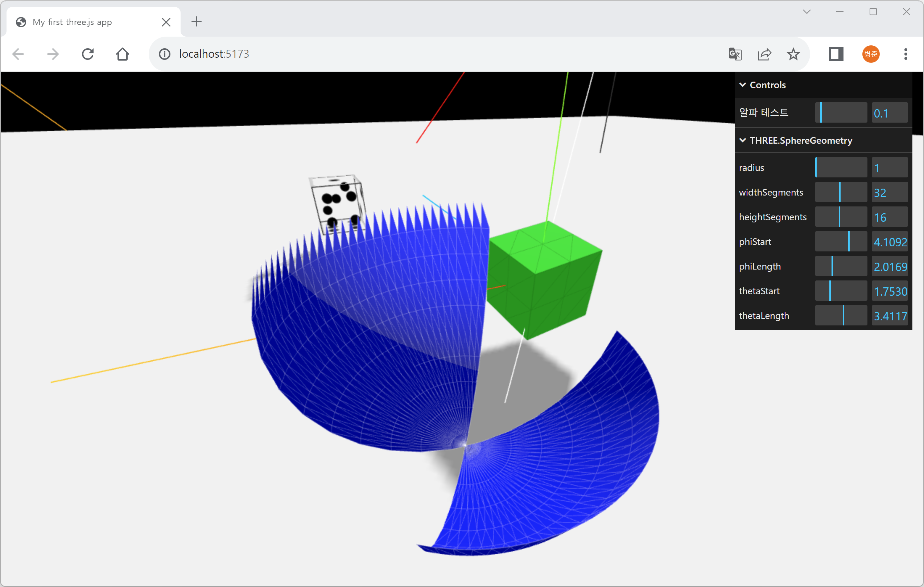
Task: Go to the browser home page
Action: [123, 54]
